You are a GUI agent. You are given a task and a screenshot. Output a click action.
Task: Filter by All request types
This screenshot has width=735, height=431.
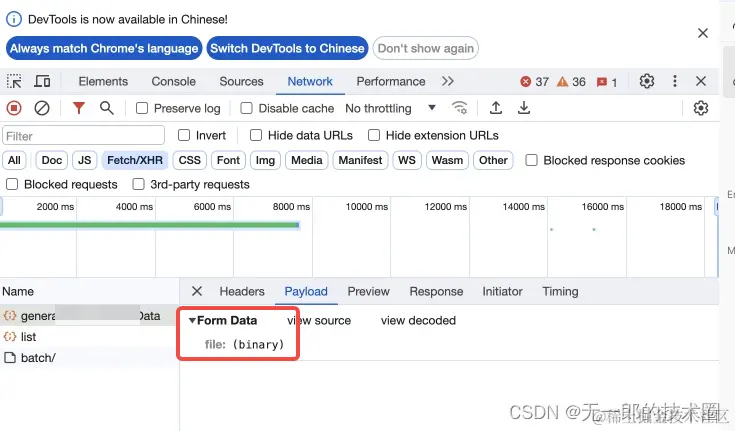coord(15,160)
